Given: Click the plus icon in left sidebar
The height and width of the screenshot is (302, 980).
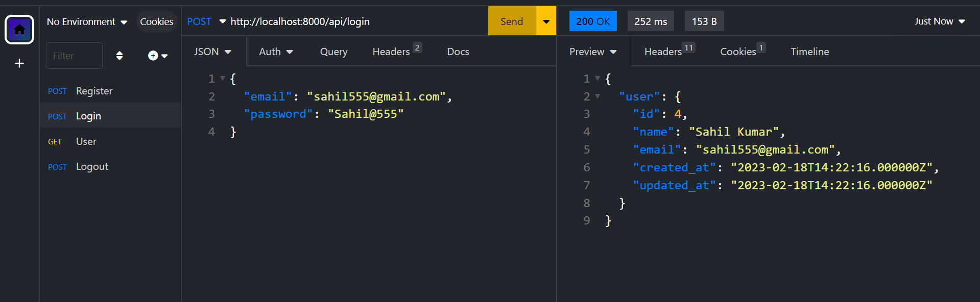Looking at the screenshot, I should pos(19,63).
